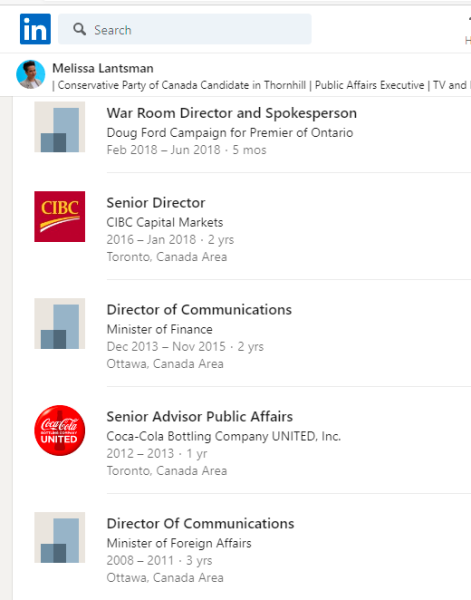Viewport: 471px width, 600px height.
Task: Click the Minister of Foreign Affairs placeholder logo
Action: coord(60,538)
